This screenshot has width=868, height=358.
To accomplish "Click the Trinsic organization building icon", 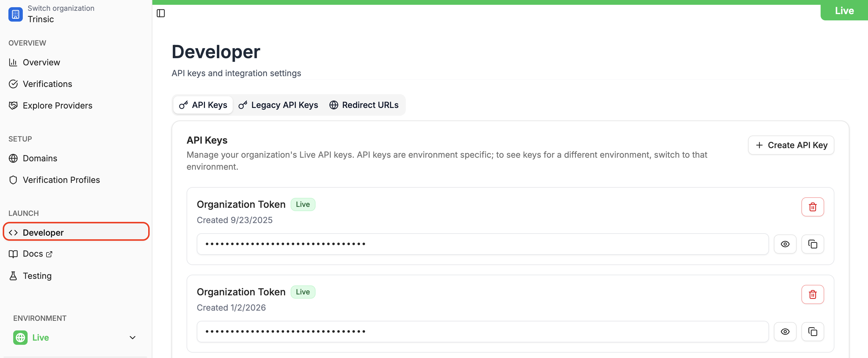I will pos(16,14).
